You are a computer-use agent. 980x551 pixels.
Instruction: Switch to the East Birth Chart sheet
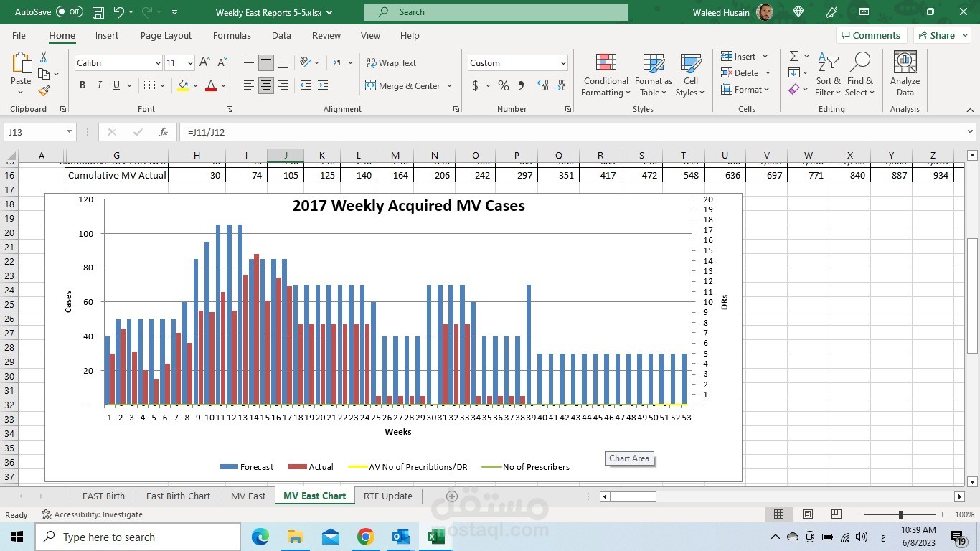tap(179, 496)
